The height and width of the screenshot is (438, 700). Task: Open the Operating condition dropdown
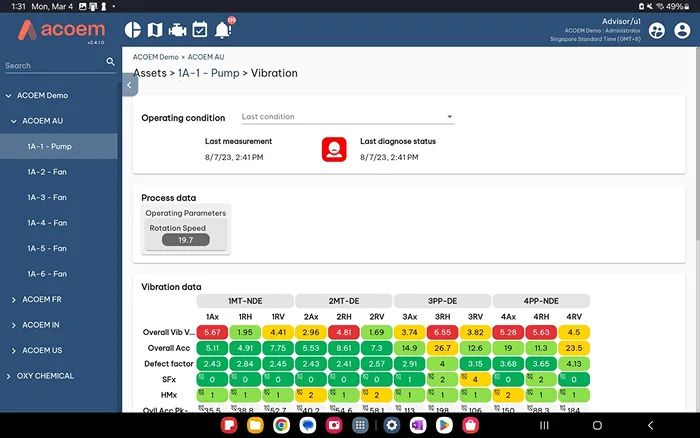347,117
